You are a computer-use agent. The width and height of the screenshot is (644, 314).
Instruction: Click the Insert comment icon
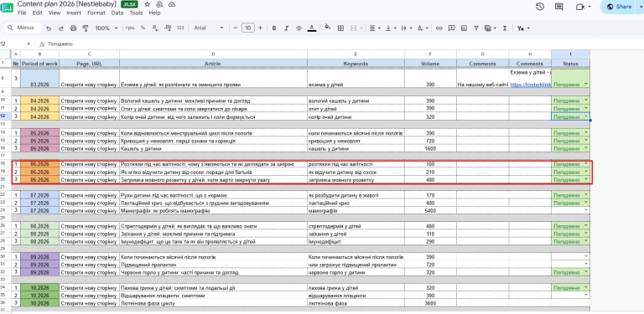(x=451, y=28)
